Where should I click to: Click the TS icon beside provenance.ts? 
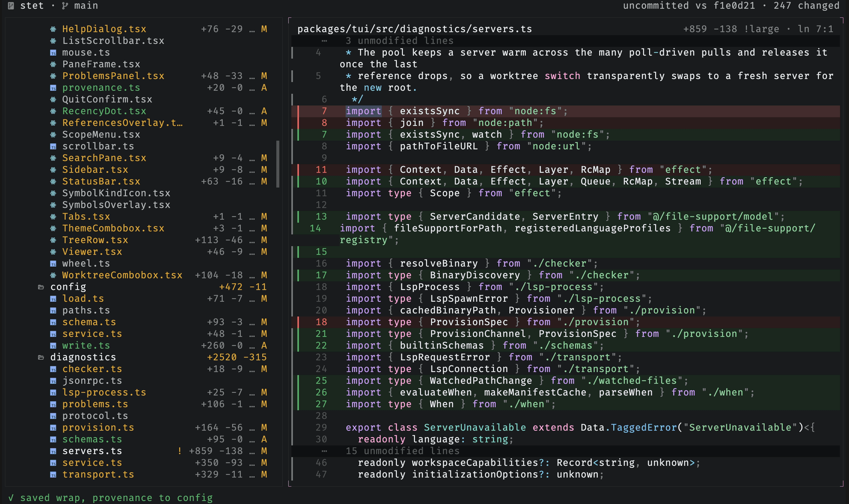[53, 88]
